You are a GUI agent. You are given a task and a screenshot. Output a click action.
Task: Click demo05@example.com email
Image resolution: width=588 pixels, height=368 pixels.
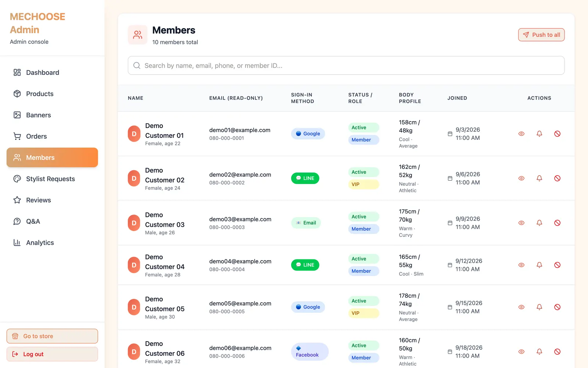pyautogui.click(x=240, y=304)
